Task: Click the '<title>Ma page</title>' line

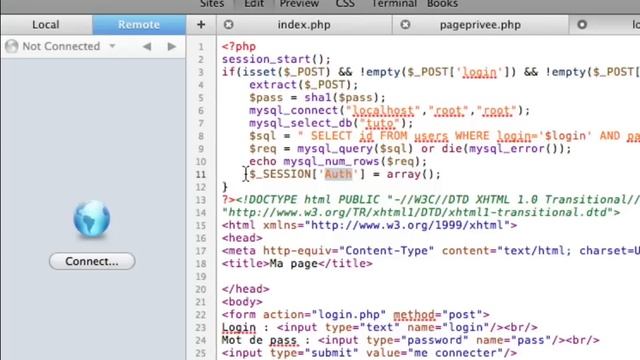Action: tap(297, 264)
